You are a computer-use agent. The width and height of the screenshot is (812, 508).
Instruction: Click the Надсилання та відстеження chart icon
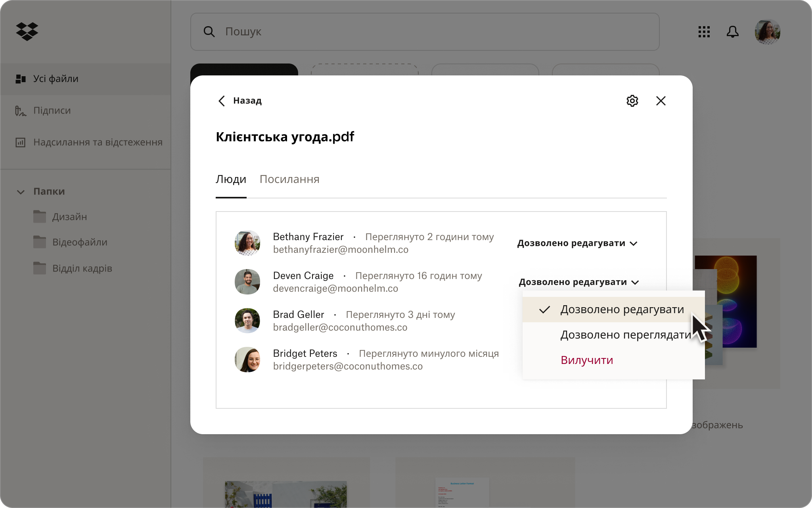coord(21,142)
